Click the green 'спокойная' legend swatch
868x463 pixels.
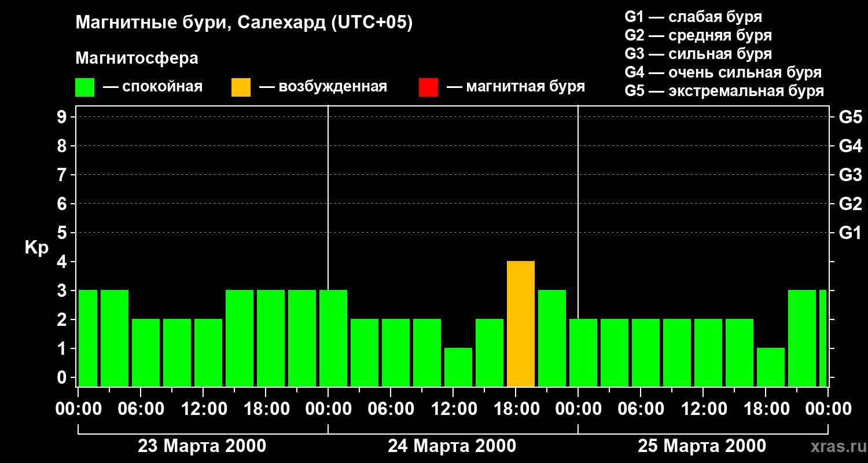click(x=84, y=87)
